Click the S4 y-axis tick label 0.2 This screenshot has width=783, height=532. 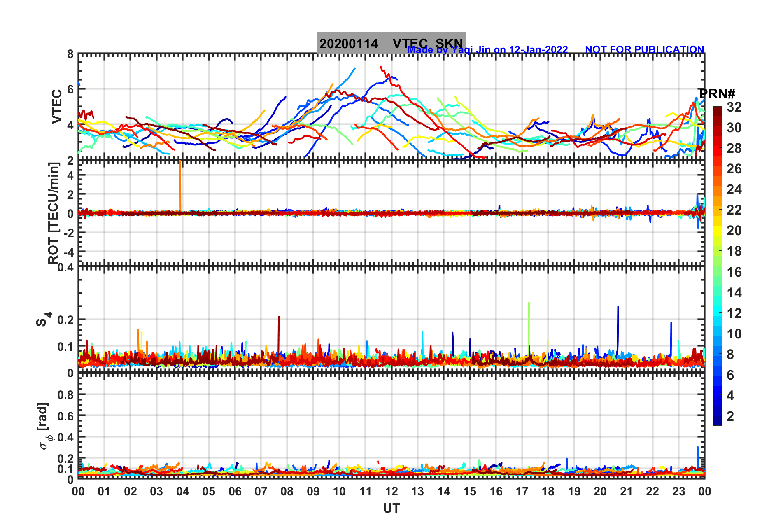coord(65,320)
